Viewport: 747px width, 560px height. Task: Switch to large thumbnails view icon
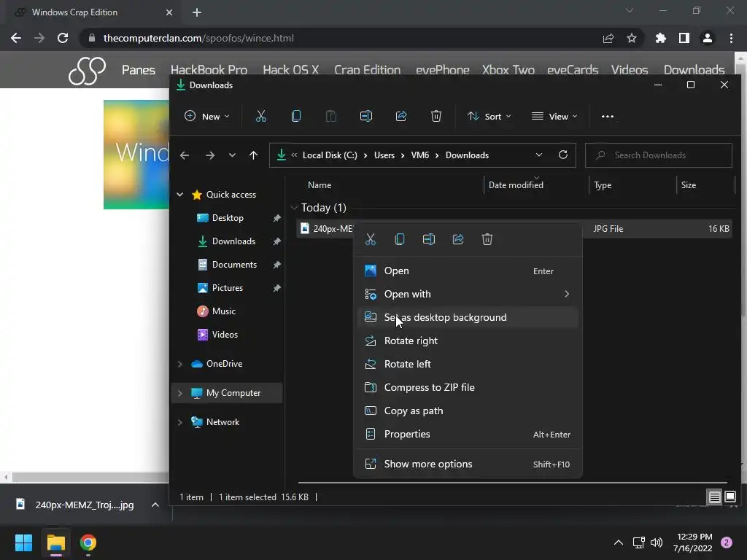coord(730,497)
